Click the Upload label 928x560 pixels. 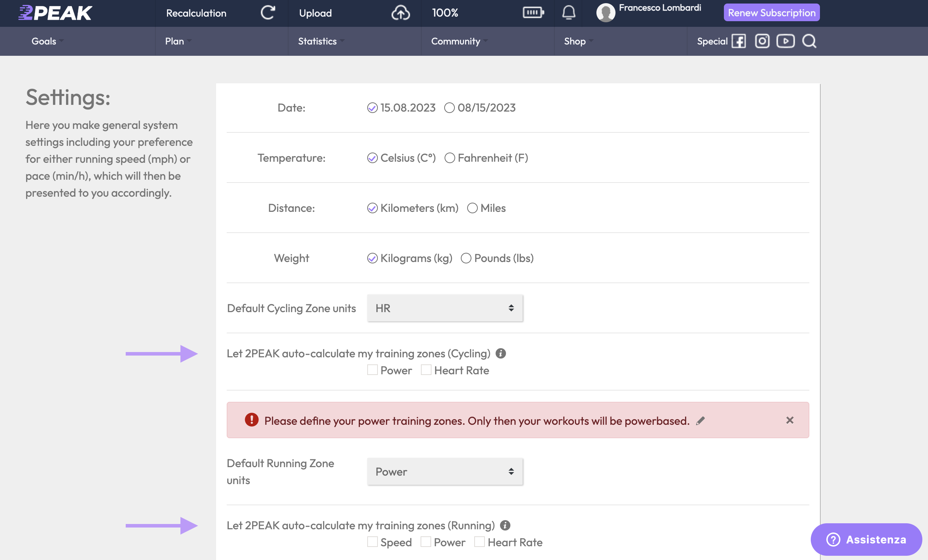315,13
